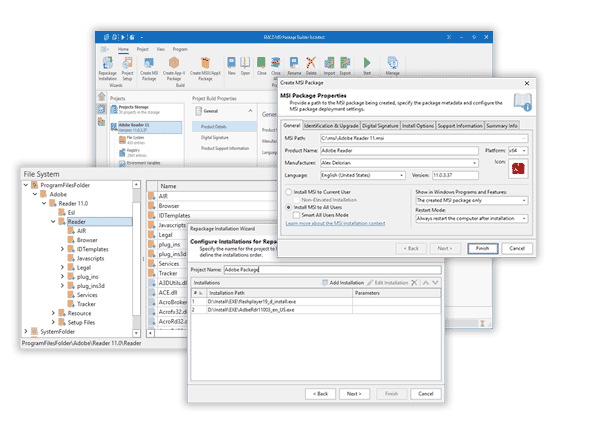Image resolution: width=595 pixels, height=446 pixels.
Task: Open the MSI installation context help link
Action: pyautogui.click(x=335, y=223)
